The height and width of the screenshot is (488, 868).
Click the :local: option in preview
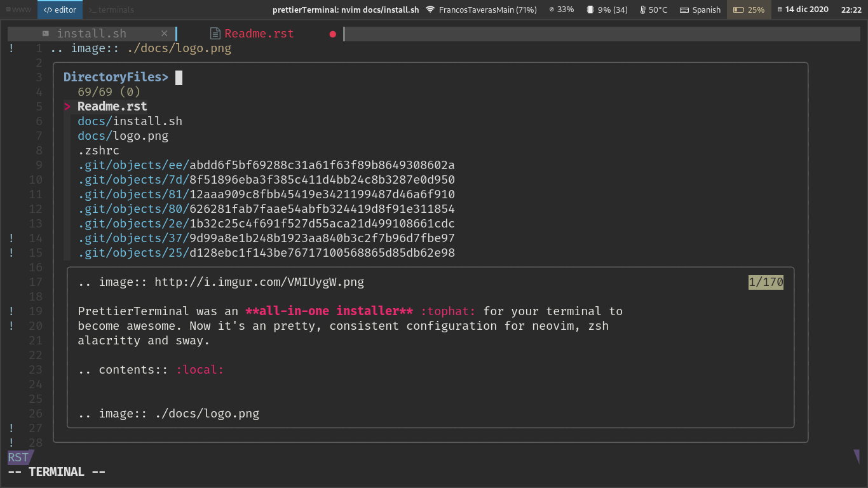pos(200,370)
